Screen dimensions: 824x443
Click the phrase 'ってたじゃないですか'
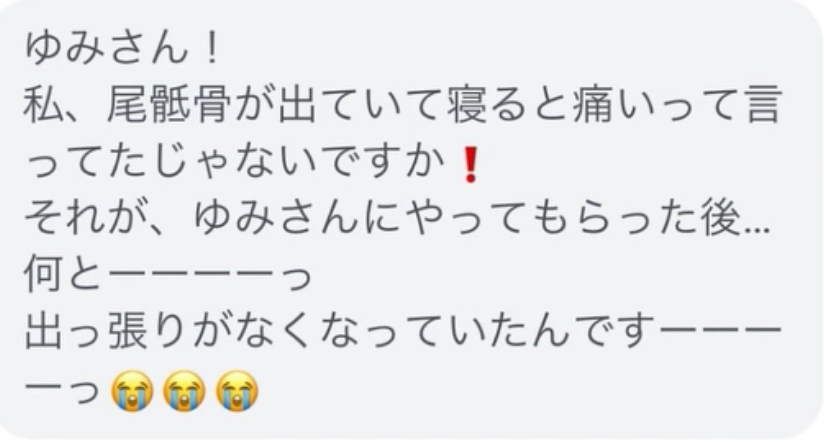click(234, 162)
